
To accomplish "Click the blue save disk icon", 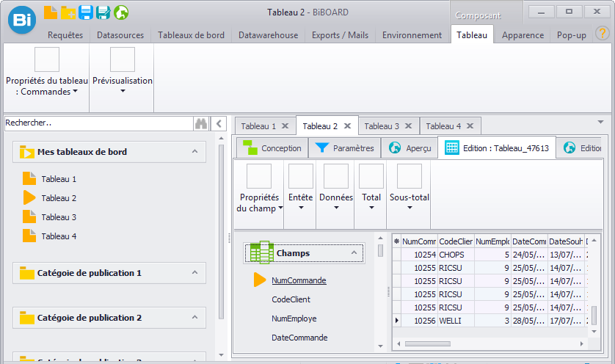I will tap(86, 12).
